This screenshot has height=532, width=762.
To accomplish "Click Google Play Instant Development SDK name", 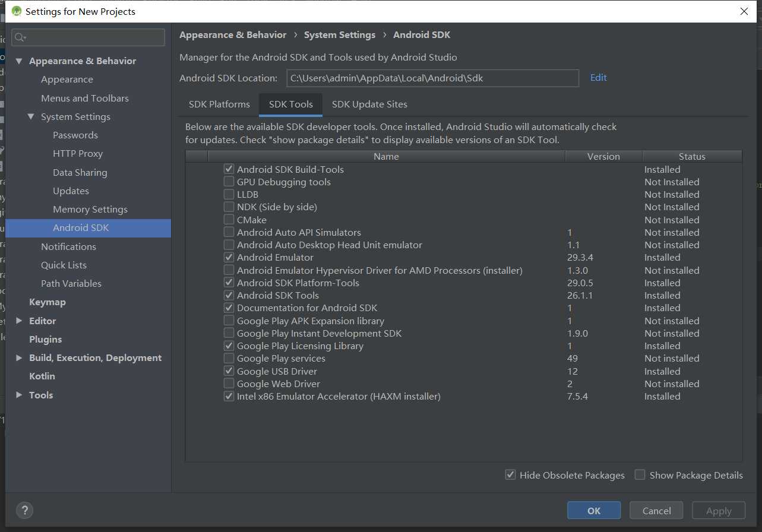I will tap(320, 333).
